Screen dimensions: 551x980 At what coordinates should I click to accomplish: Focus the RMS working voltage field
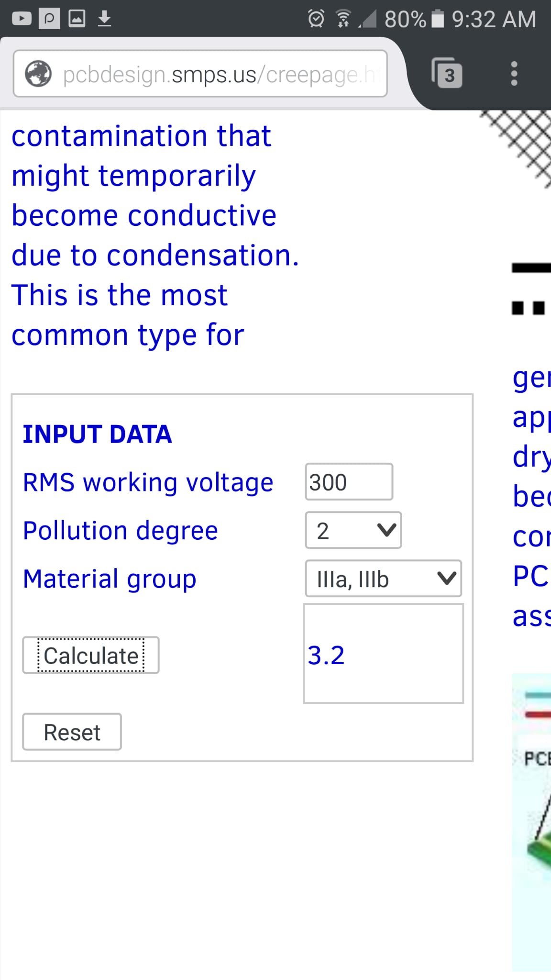coord(349,482)
